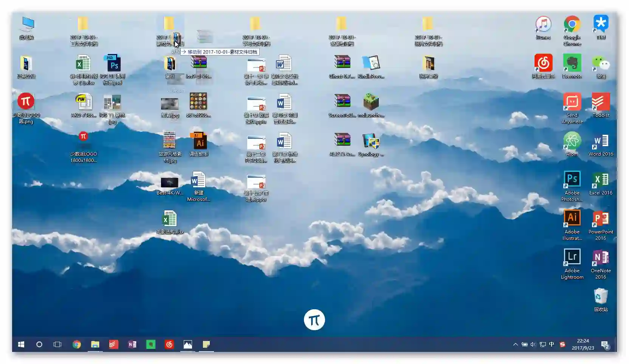Launch Adobe Illustrator desktop shortcut
The image size is (629, 364).
pyautogui.click(x=572, y=219)
